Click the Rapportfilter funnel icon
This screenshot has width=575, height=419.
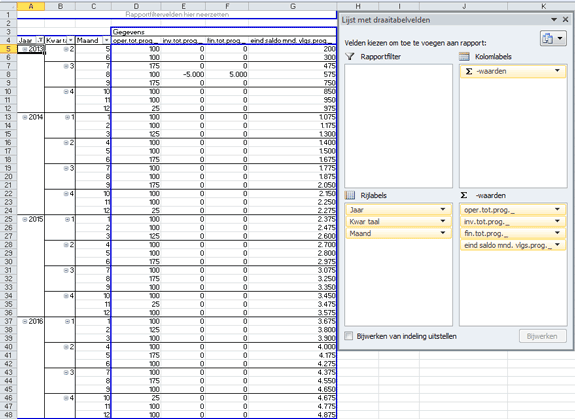tap(350, 56)
